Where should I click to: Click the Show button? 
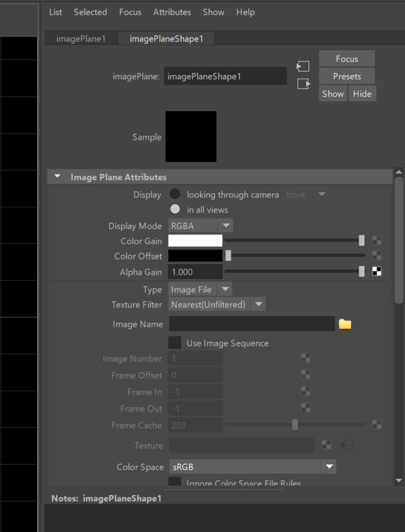tap(333, 94)
